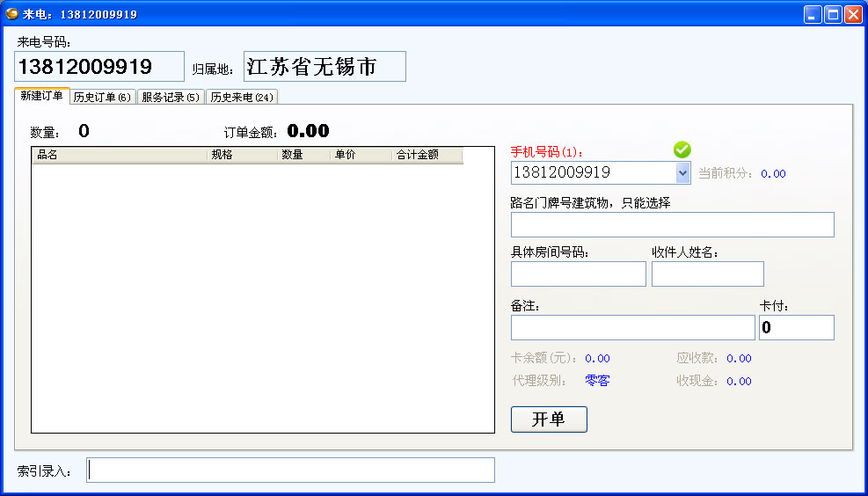Viewport: 868px width, 496px height.
Task: Focus the 索引录入 input box
Action: 290,470
